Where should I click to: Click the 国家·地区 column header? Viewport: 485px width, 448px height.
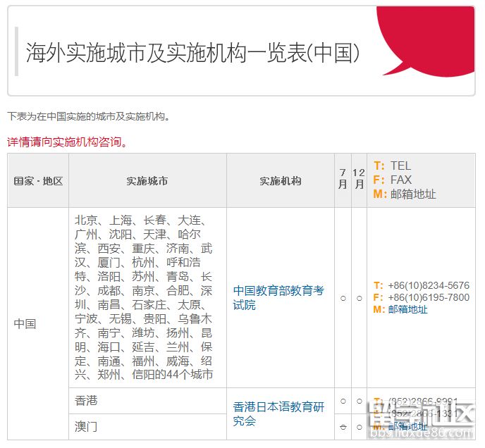click(x=38, y=181)
